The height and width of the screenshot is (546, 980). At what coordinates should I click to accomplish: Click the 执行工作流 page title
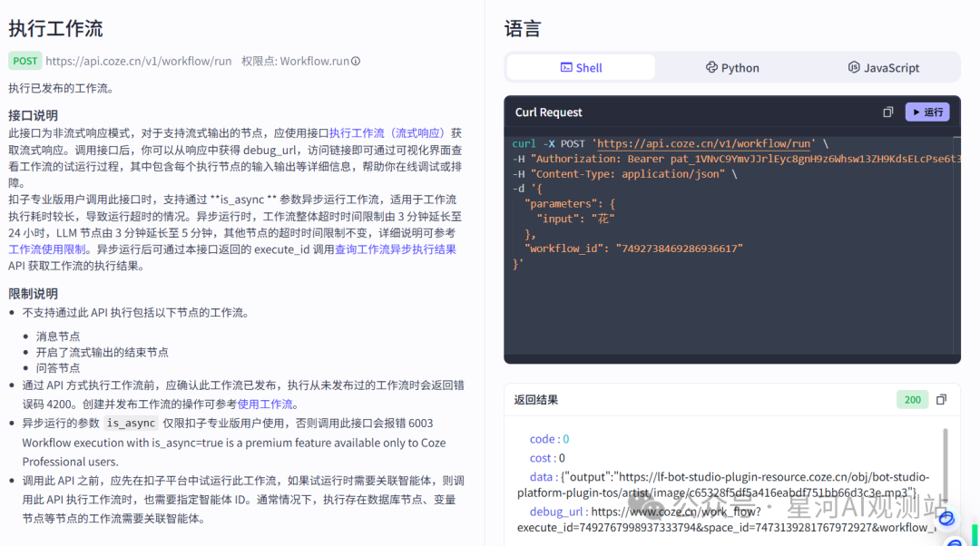(55, 29)
